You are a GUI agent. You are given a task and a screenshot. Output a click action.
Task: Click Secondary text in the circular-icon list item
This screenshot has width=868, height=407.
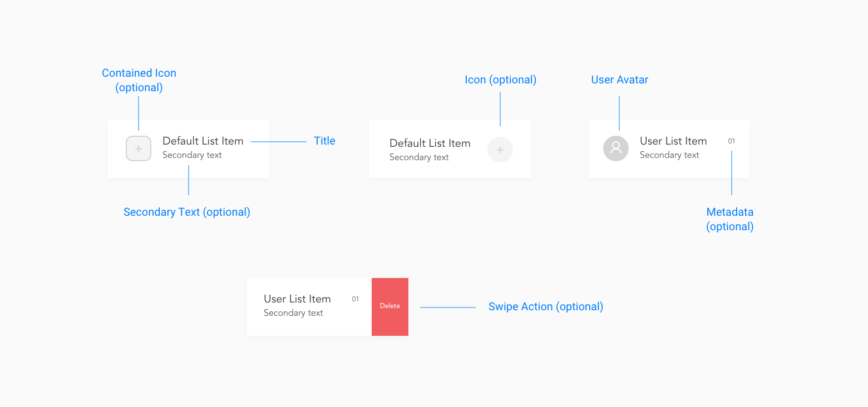[x=419, y=157]
